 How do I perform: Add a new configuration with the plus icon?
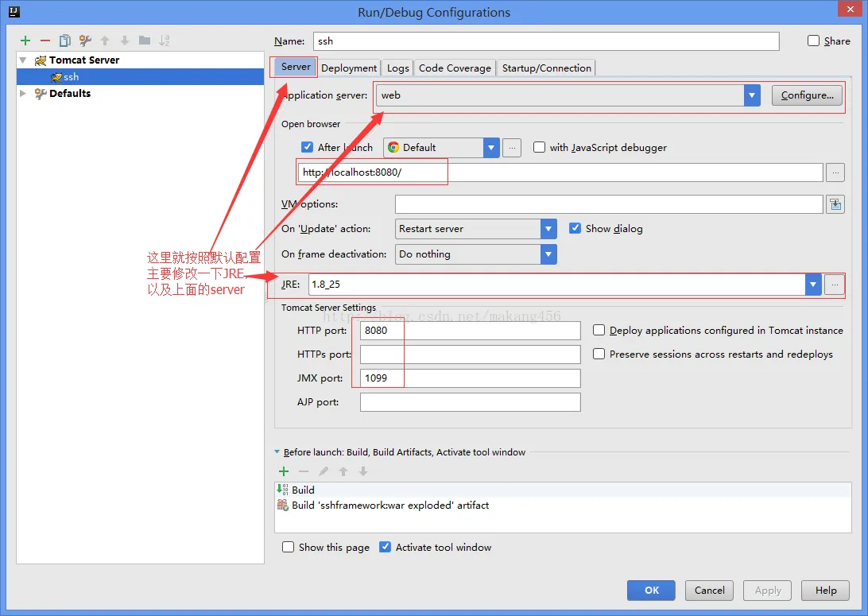tap(25, 41)
